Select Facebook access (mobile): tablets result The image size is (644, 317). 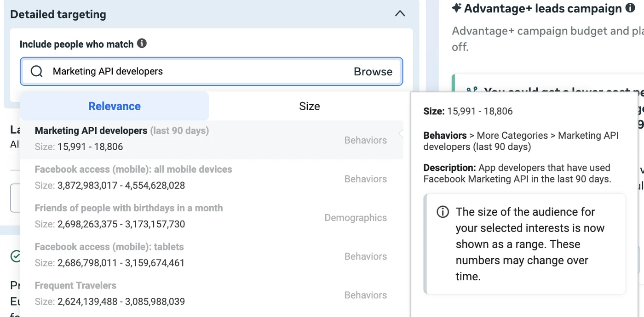click(212, 255)
